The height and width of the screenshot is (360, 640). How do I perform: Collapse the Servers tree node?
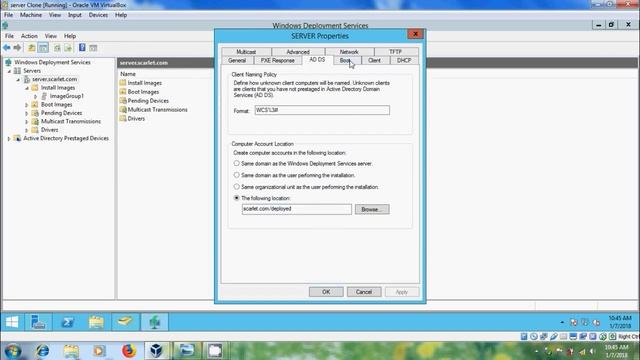9,71
